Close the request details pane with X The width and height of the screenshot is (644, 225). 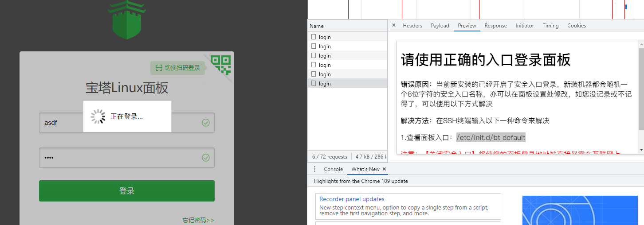point(394,26)
